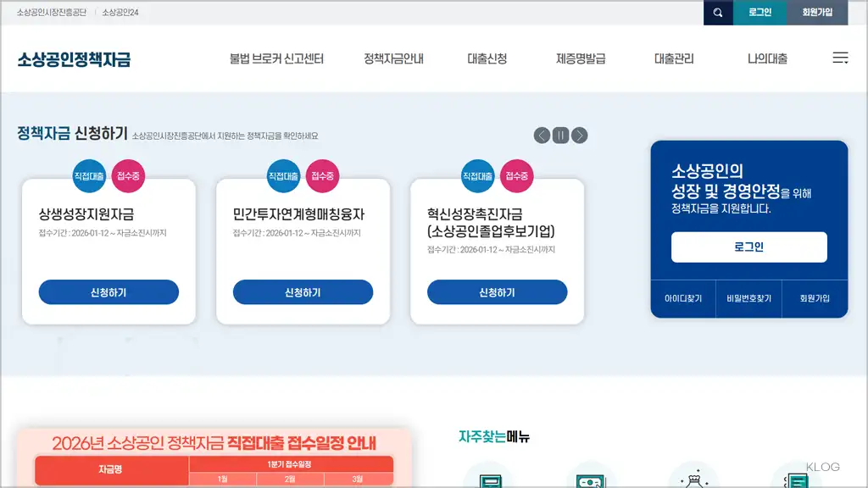The width and height of the screenshot is (868, 488).
Task: Go to the previous banner slide
Action: pos(541,134)
